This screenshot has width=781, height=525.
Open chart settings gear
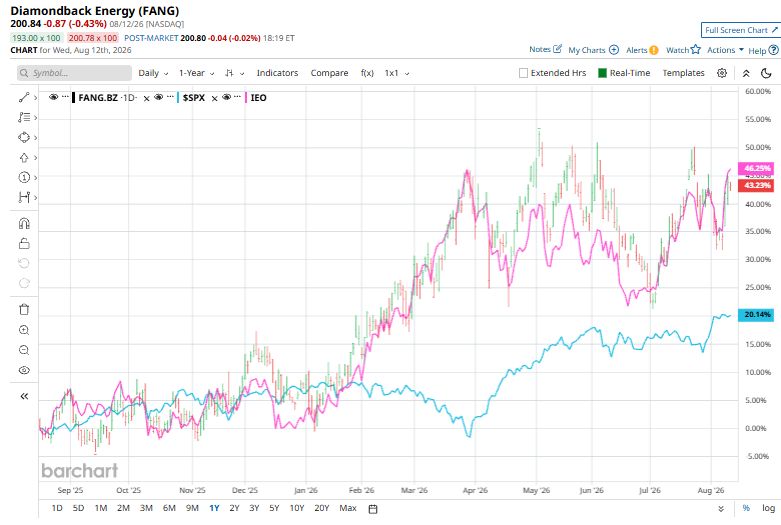coord(722,73)
